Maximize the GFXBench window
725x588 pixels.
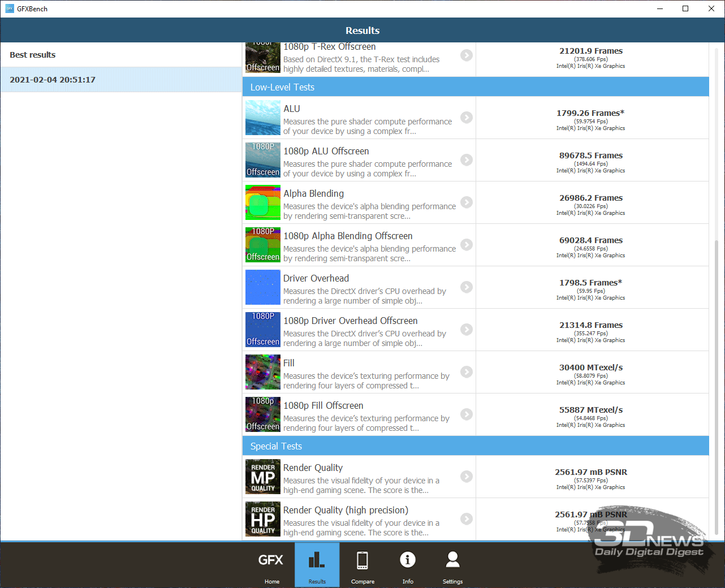685,8
